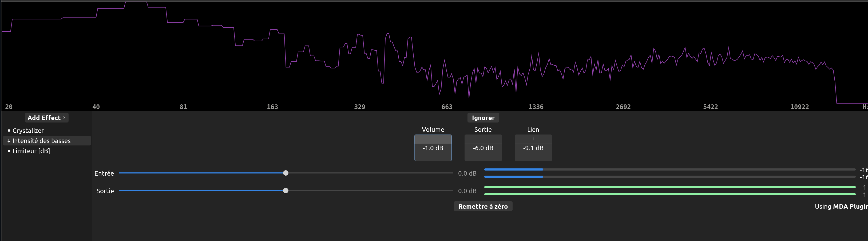Select the Crystalizer effect
Screen dimensions: 868x241
(x=28, y=131)
